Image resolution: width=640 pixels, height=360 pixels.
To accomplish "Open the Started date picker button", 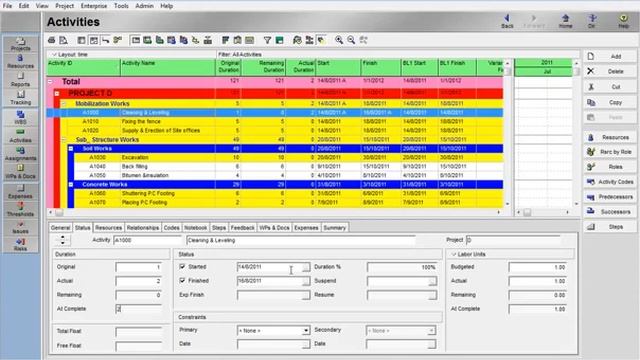I will coord(305,267).
